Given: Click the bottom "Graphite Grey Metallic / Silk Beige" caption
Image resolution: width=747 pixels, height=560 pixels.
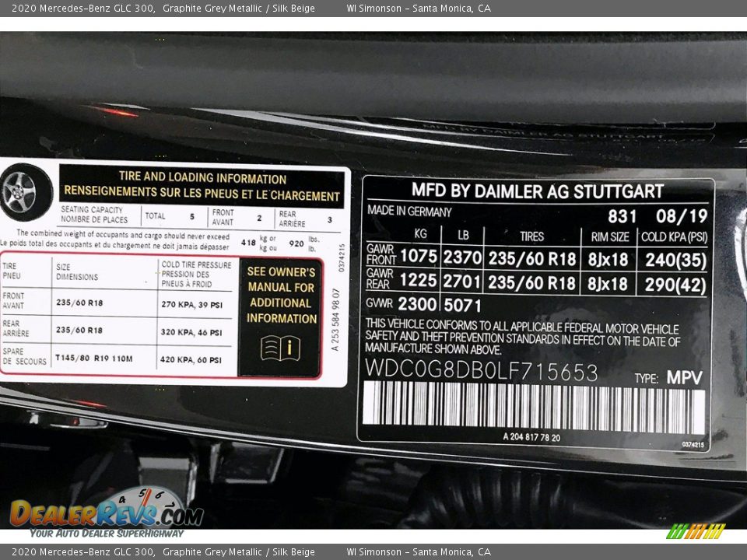Looking at the screenshot, I should pyautogui.click(x=238, y=552).
